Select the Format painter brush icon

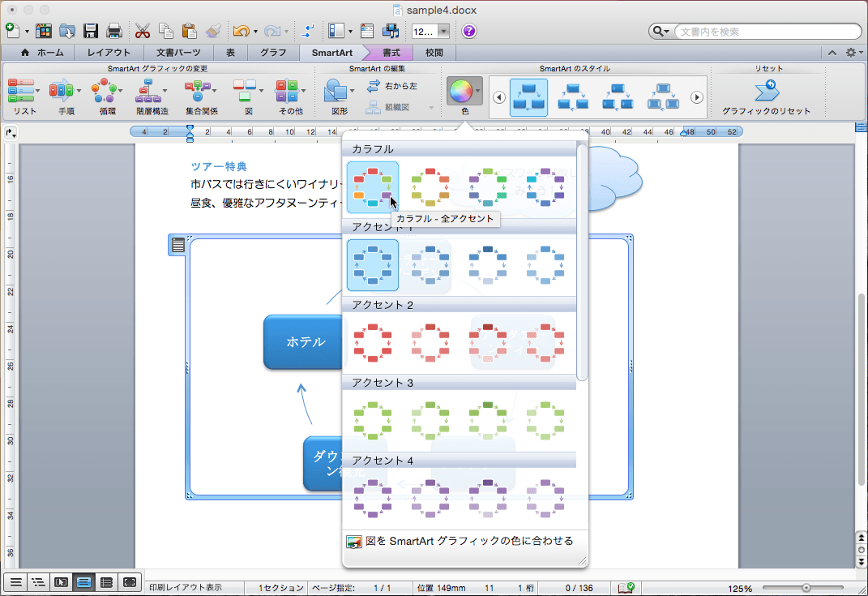pos(213,31)
